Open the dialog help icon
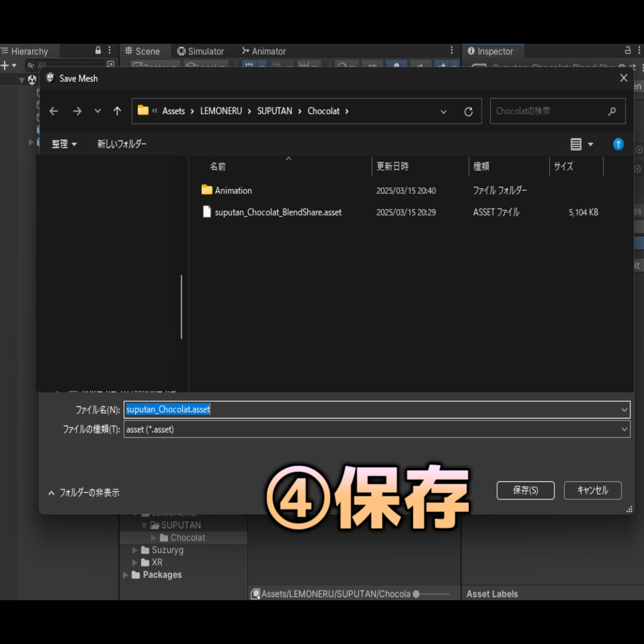The height and width of the screenshot is (644, 644). [x=618, y=144]
